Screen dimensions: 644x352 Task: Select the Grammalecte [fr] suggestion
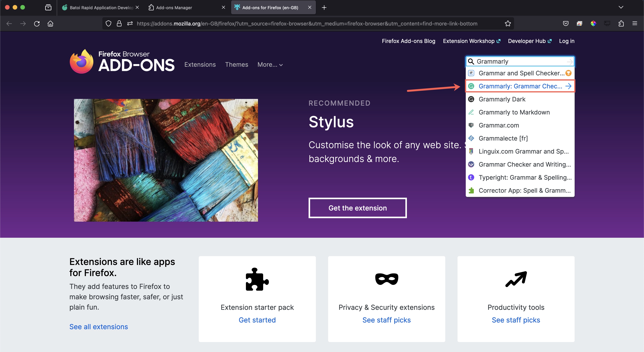click(520, 138)
